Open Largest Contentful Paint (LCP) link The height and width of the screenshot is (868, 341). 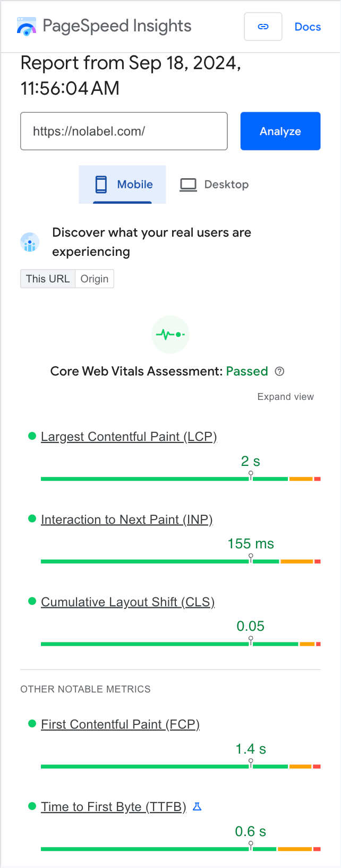(x=129, y=437)
